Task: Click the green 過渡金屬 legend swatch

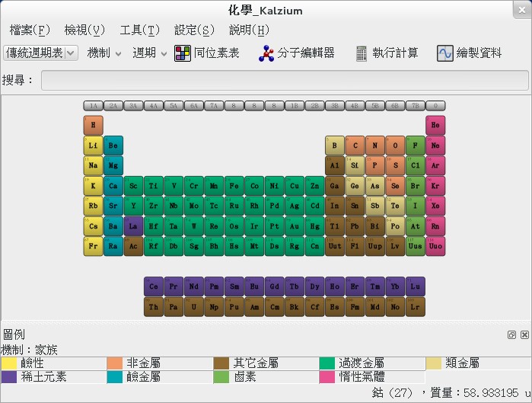Action: (327, 363)
